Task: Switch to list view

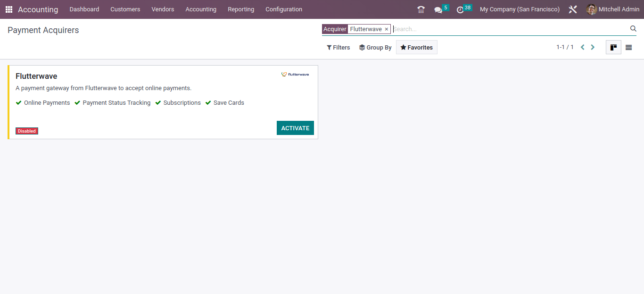Action: point(628,47)
